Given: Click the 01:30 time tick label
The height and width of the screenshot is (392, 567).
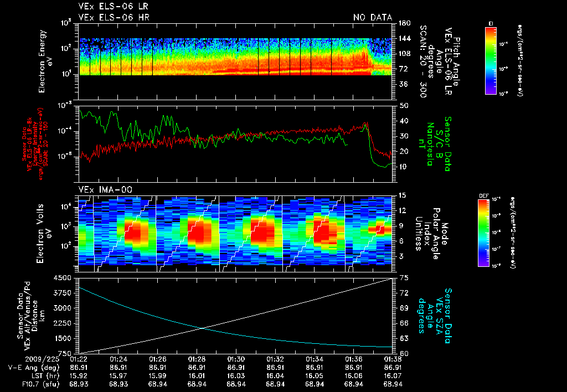Looking at the screenshot, I should pos(236,359).
